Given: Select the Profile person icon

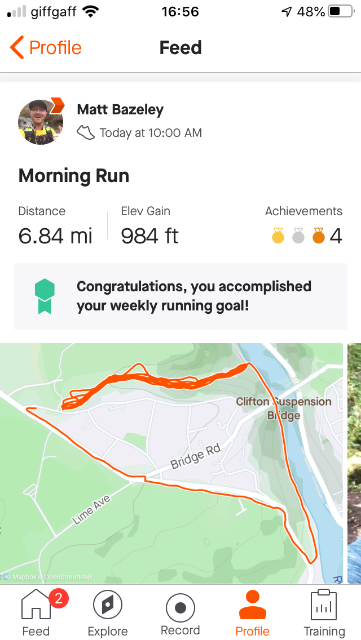Looking at the screenshot, I should click(252, 605).
